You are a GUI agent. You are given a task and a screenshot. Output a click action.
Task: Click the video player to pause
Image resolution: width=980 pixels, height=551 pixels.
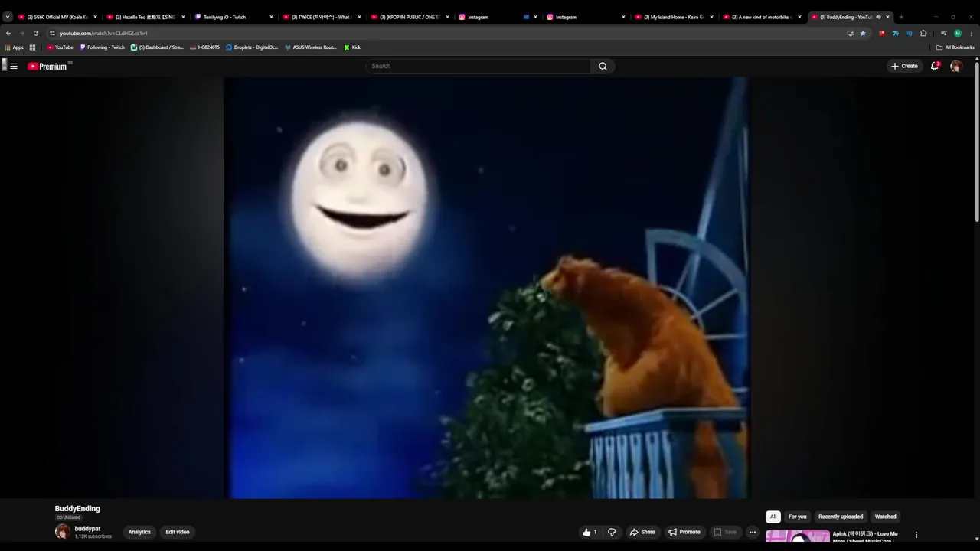click(x=486, y=288)
